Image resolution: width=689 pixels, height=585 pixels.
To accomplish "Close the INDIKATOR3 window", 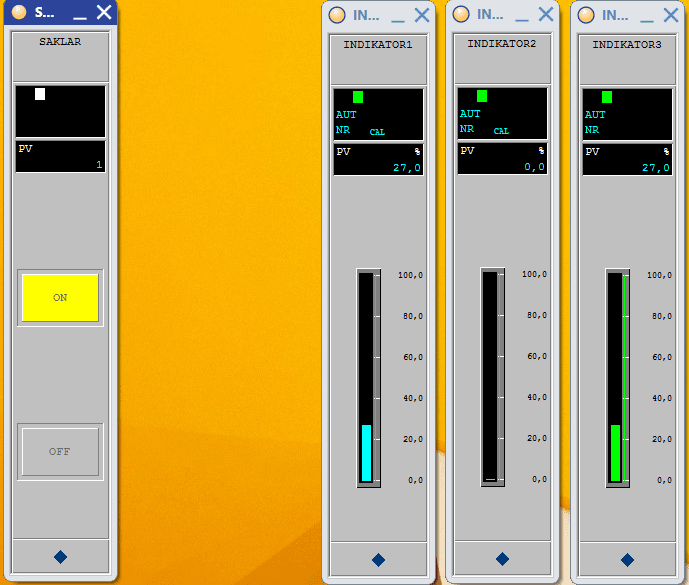I will [671, 15].
